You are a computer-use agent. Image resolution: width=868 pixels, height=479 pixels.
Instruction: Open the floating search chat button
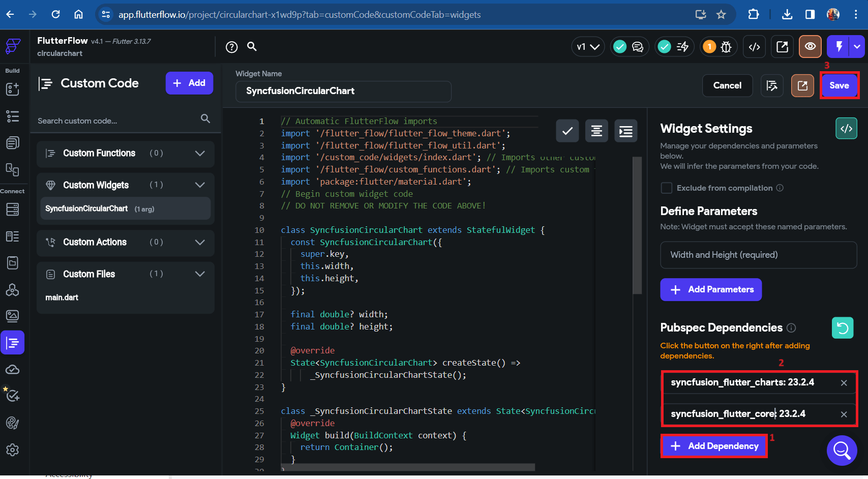coord(842,451)
